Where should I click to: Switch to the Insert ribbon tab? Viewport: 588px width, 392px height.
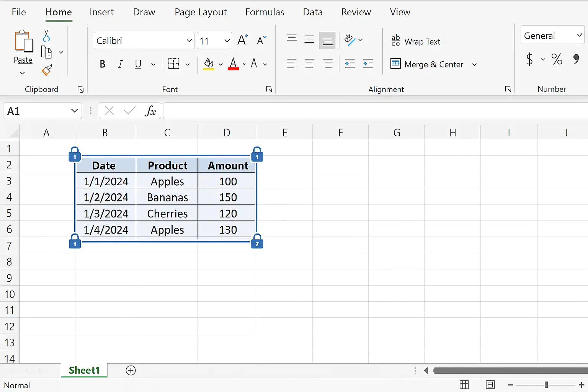[101, 12]
